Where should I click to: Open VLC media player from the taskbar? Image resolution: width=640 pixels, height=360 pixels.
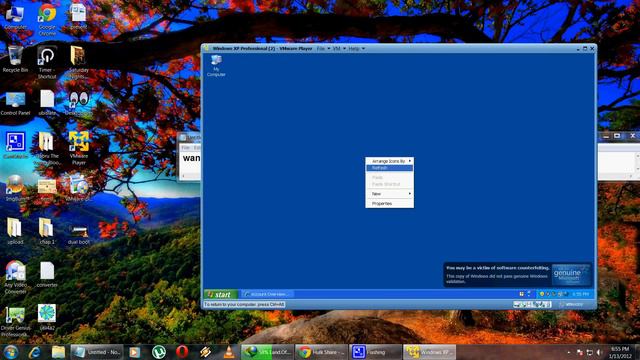pos(229,352)
